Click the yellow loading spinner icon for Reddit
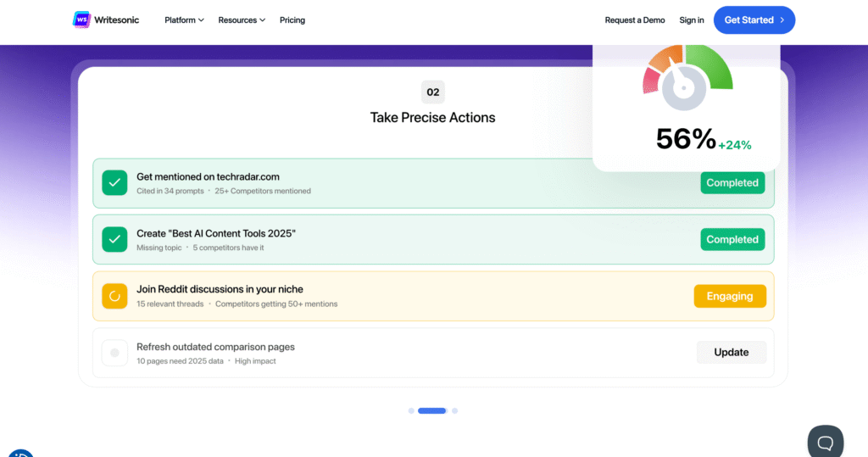The width and height of the screenshot is (868, 457). [x=114, y=296]
